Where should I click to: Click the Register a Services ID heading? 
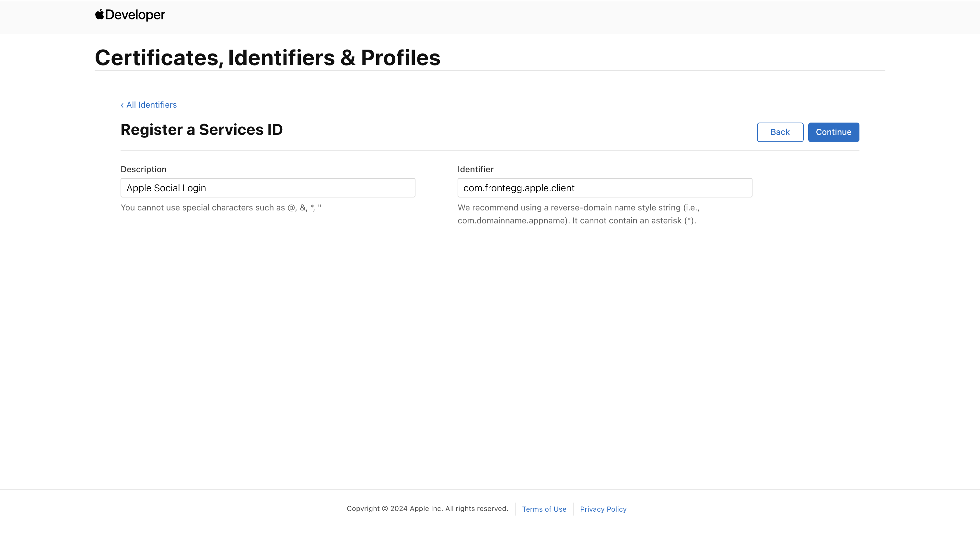(x=201, y=130)
